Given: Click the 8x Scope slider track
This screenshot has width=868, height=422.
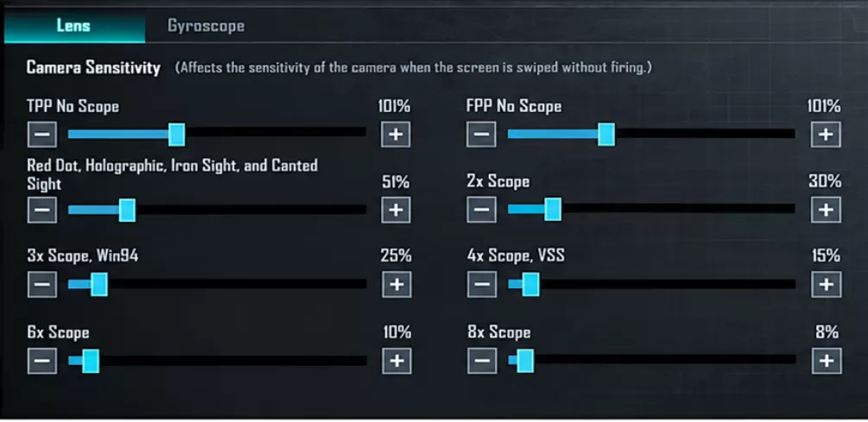Looking at the screenshot, I should point(652,360).
